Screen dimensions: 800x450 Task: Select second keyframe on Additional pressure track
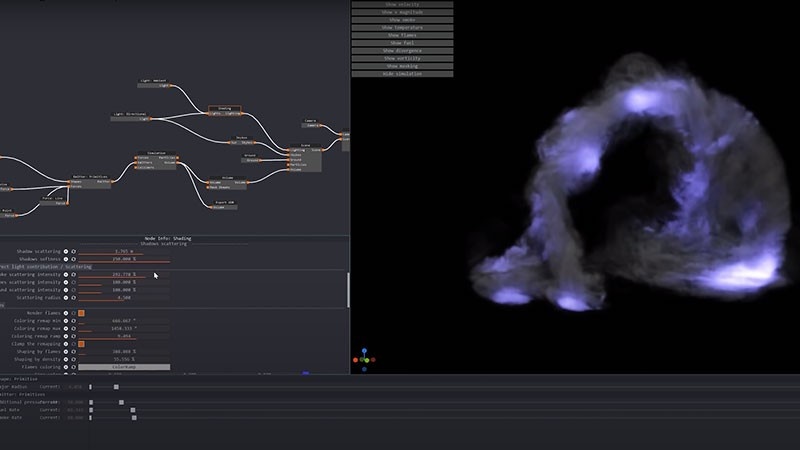pos(121,402)
